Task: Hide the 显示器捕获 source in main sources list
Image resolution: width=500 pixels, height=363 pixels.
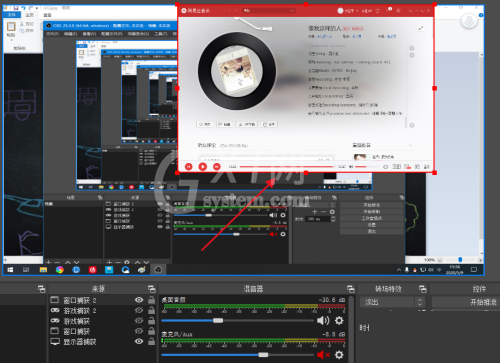Action: [x=139, y=341]
